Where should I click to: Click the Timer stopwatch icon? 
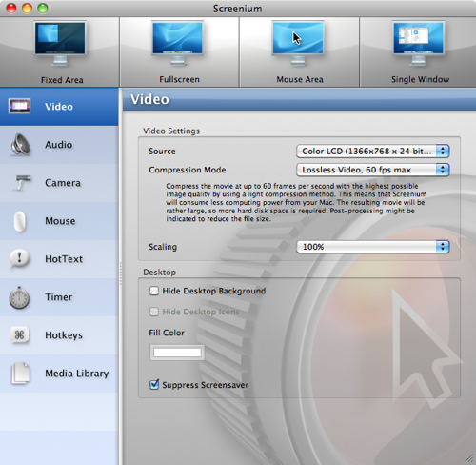point(19,297)
